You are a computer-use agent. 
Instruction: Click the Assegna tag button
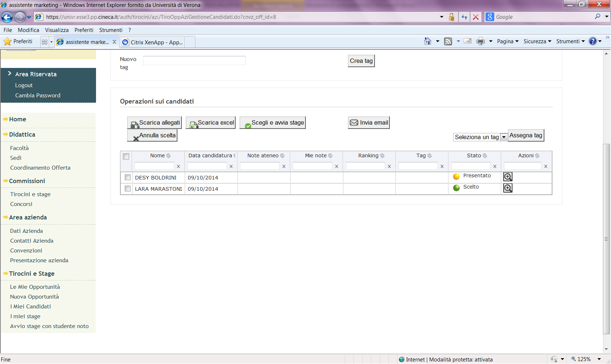[x=526, y=136]
